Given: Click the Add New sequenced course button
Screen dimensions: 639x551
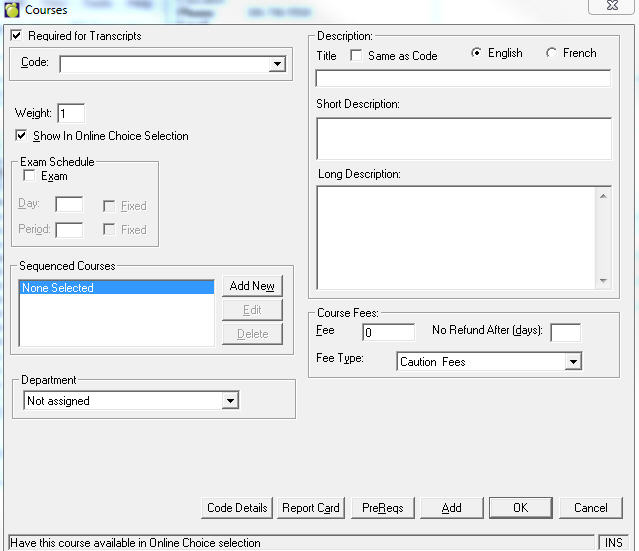Looking at the screenshot, I should click(252, 286).
